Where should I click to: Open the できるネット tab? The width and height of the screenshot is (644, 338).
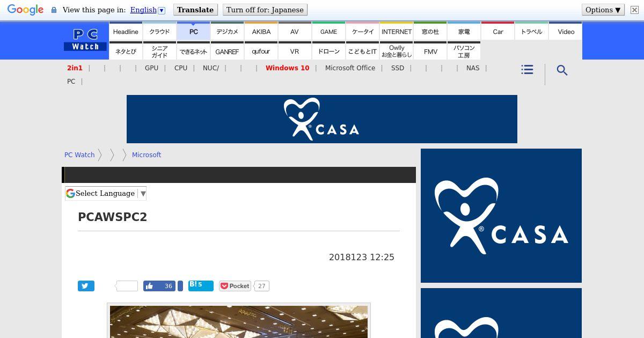(193, 52)
